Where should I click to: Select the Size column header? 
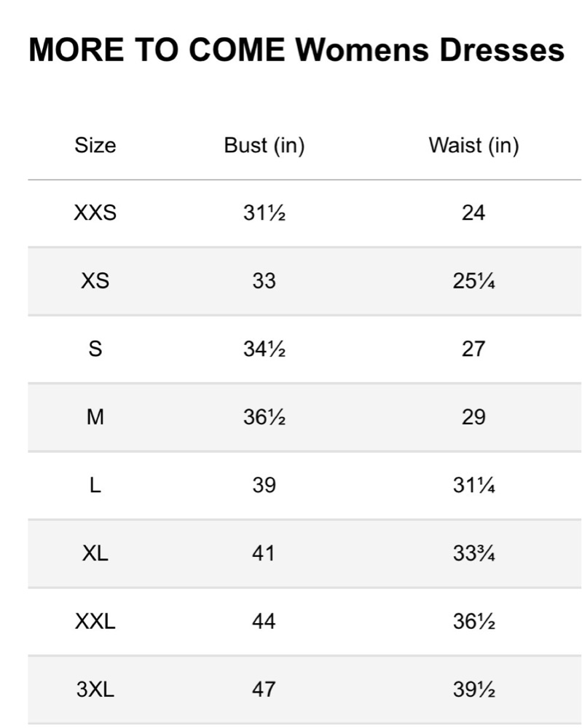[x=95, y=146]
